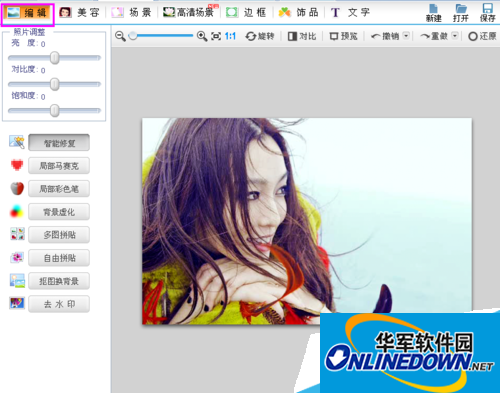Open the 高清场景 (HD Scene) tab
This screenshot has height=393, width=500.
[190, 12]
